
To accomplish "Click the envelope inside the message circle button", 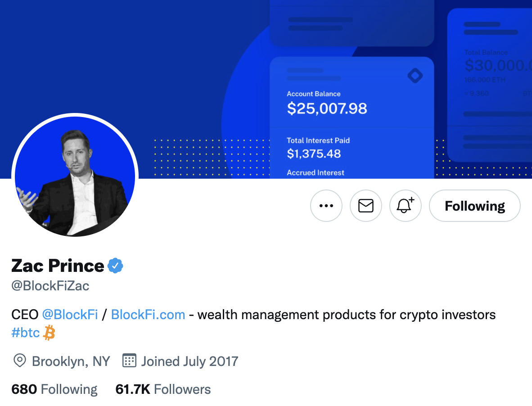I will 366,206.
